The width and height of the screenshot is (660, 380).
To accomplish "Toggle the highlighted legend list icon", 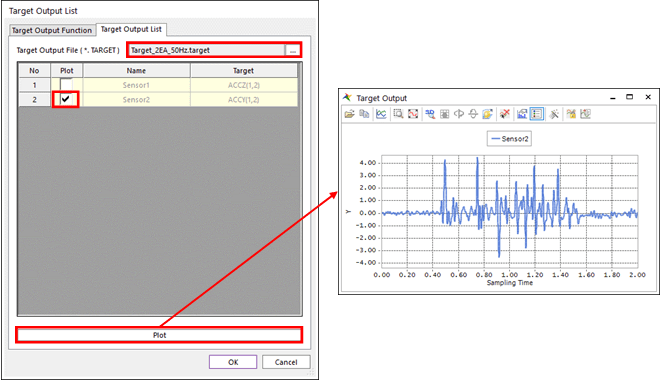I will click(537, 114).
